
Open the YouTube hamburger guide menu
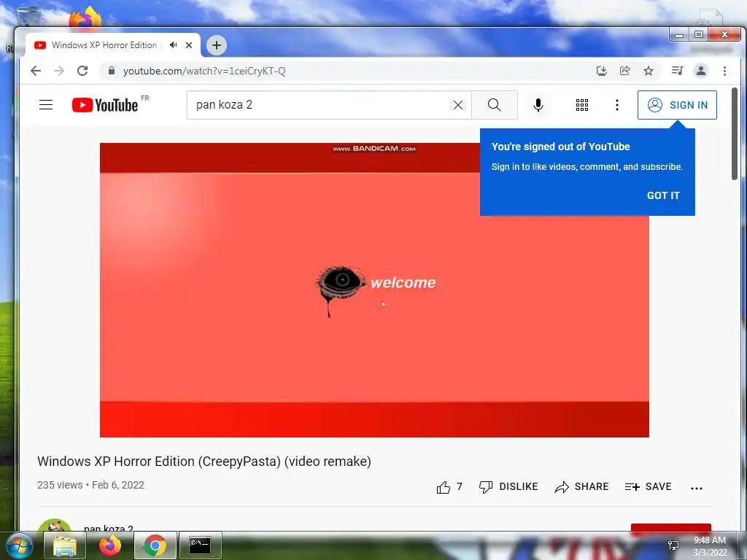point(46,105)
